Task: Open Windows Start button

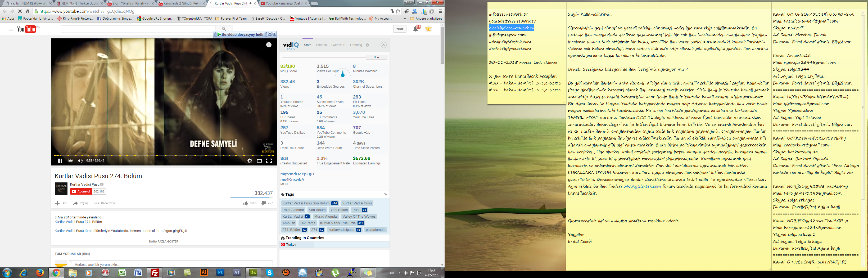Action: coord(7,273)
